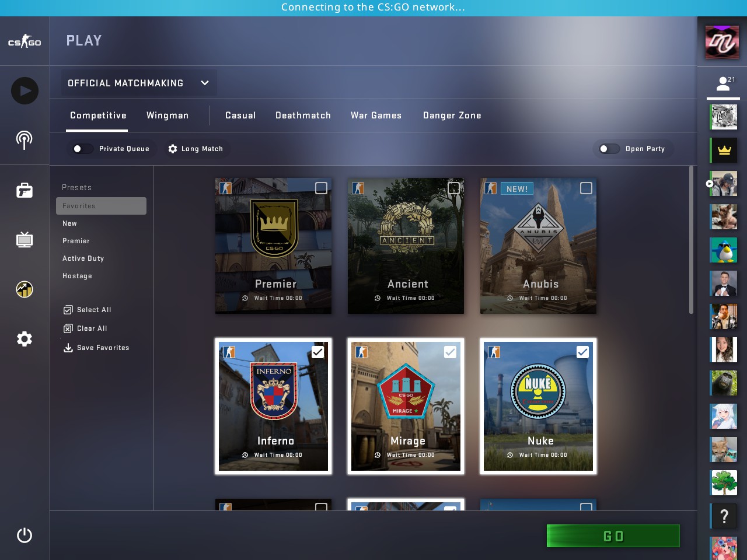This screenshot has height=560, width=747.
Task: Select the New preset
Action: point(101,223)
